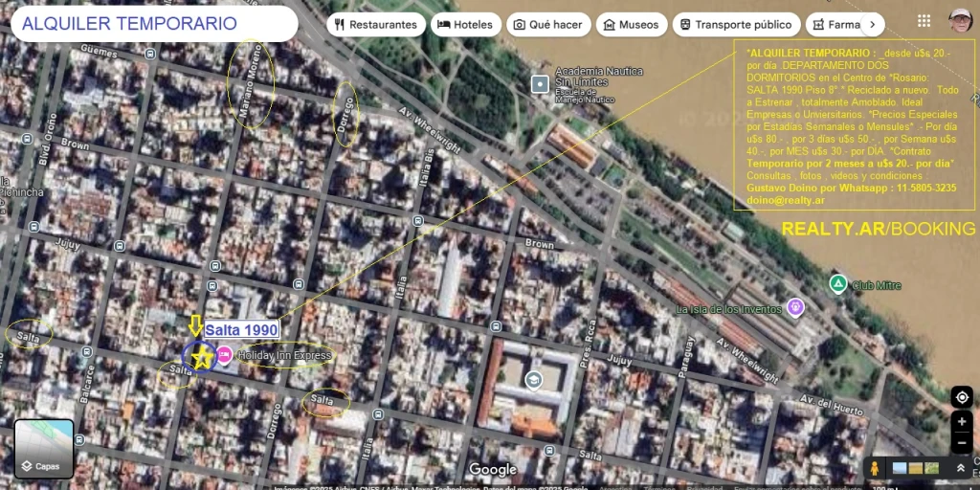Open the third green imagery thumbnail
Viewport: 980px width, 490px height.
931,468
